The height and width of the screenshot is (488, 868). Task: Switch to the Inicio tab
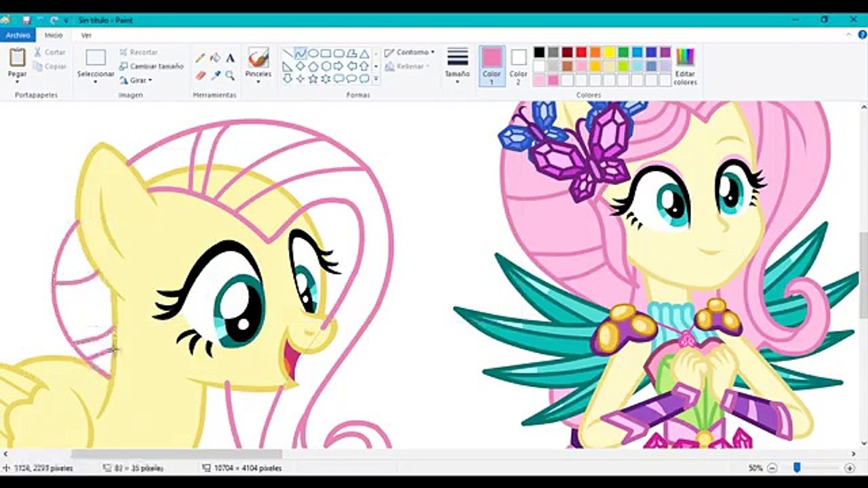pos(54,35)
